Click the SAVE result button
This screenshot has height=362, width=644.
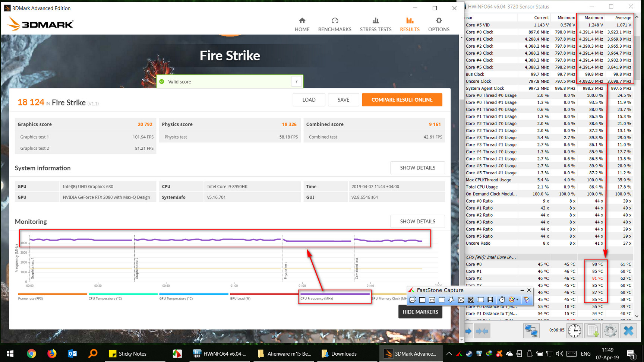pyautogui.click(x=343, y=100)
